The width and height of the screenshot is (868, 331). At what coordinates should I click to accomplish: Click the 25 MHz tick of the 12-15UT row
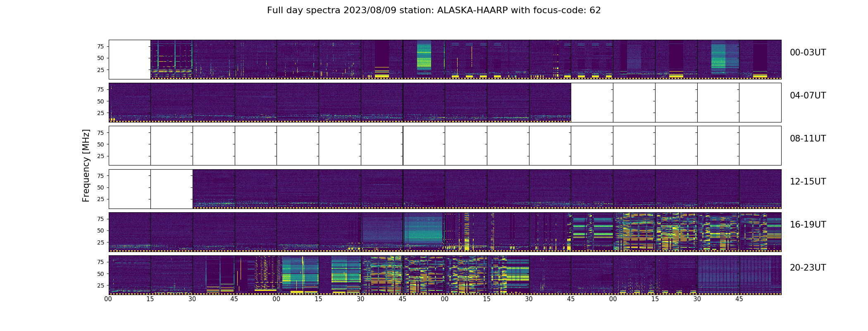click(100, 199)
